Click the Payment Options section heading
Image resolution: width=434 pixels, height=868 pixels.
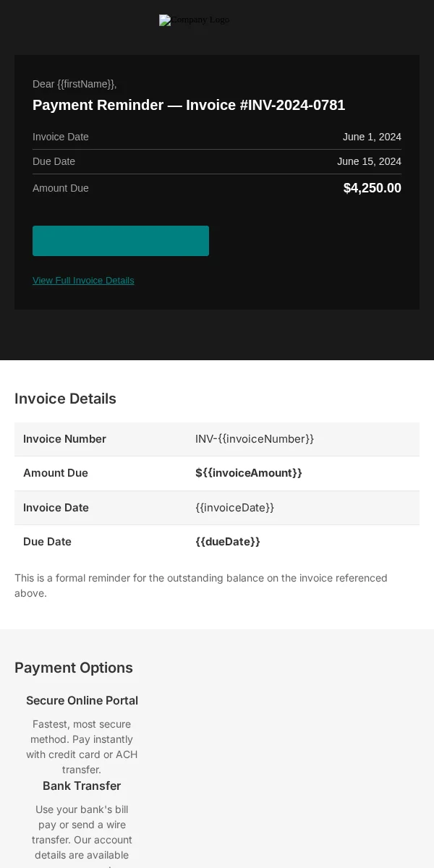[74, 668]
